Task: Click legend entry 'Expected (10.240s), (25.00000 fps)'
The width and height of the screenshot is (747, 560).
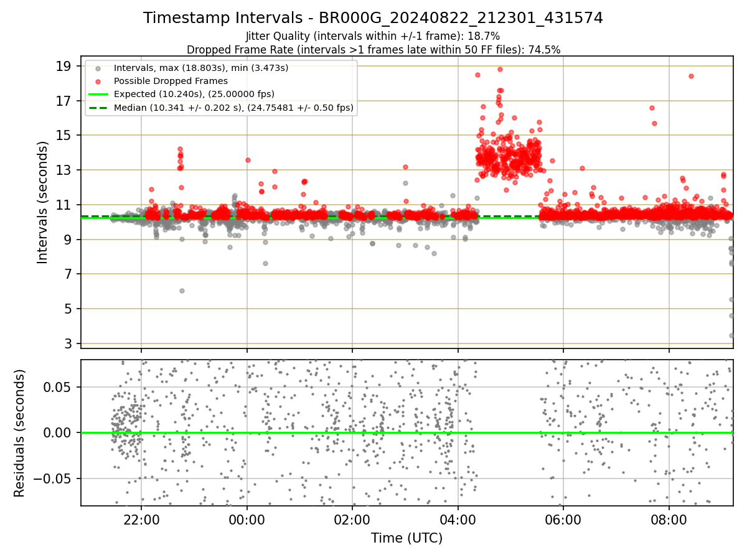Action: pyautogui.click(x=194, y=94)
